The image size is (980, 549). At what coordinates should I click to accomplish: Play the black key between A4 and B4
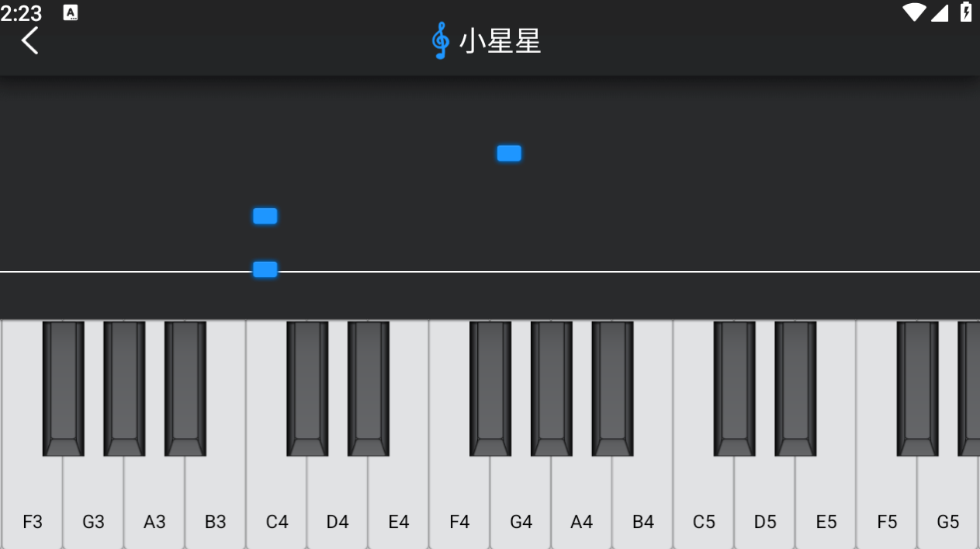tap(612, 388)
